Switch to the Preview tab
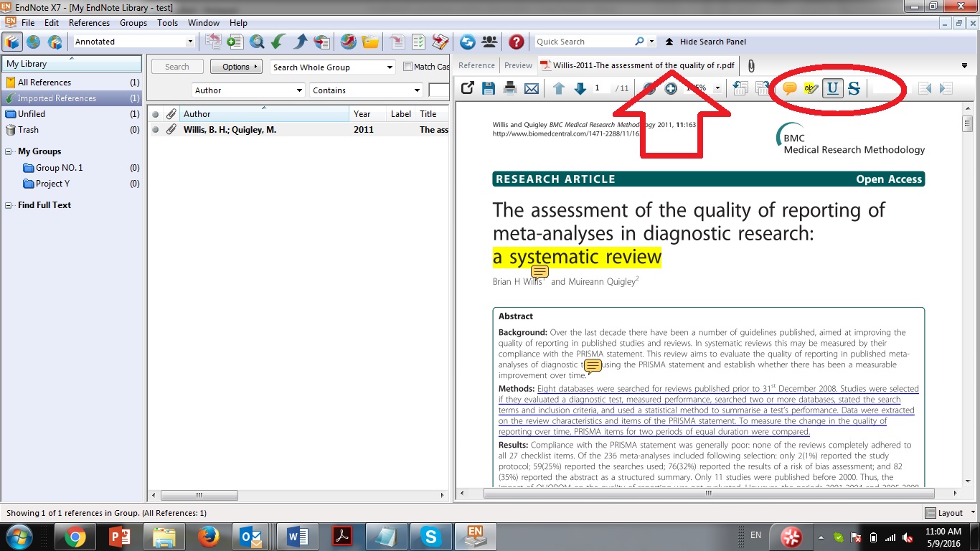The image size is (980, 551). [x=518, y=65]
